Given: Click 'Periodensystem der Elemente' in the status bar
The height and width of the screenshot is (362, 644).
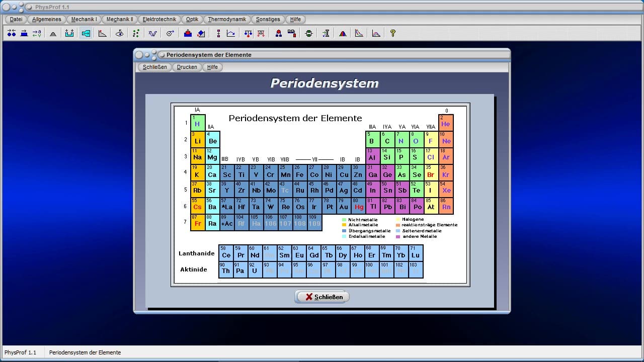Looking at the screenshot, I should coord(85,352).
